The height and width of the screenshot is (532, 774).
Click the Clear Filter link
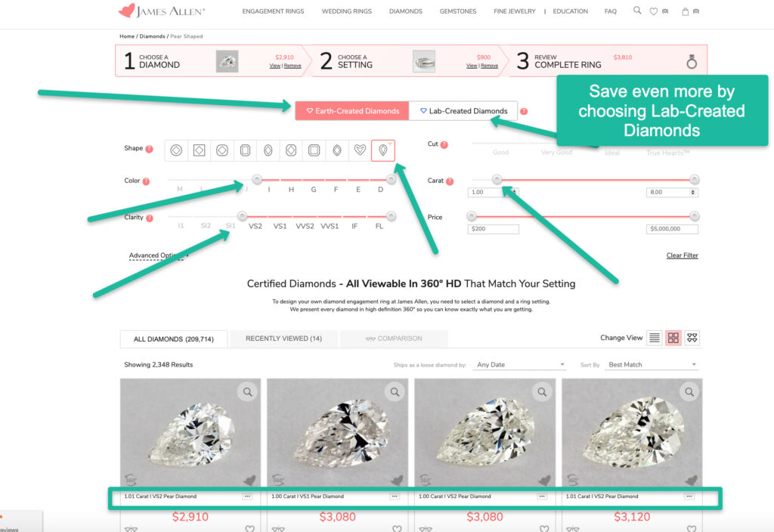[x=682, y=255]
